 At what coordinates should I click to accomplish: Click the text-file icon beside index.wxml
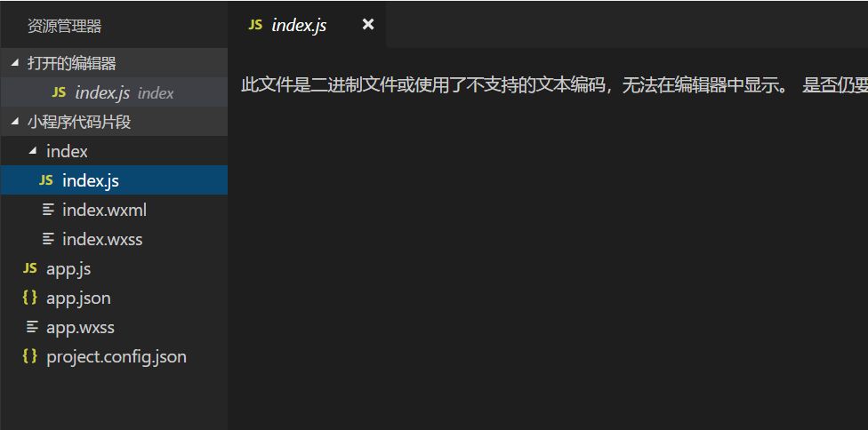coord(49,210)
